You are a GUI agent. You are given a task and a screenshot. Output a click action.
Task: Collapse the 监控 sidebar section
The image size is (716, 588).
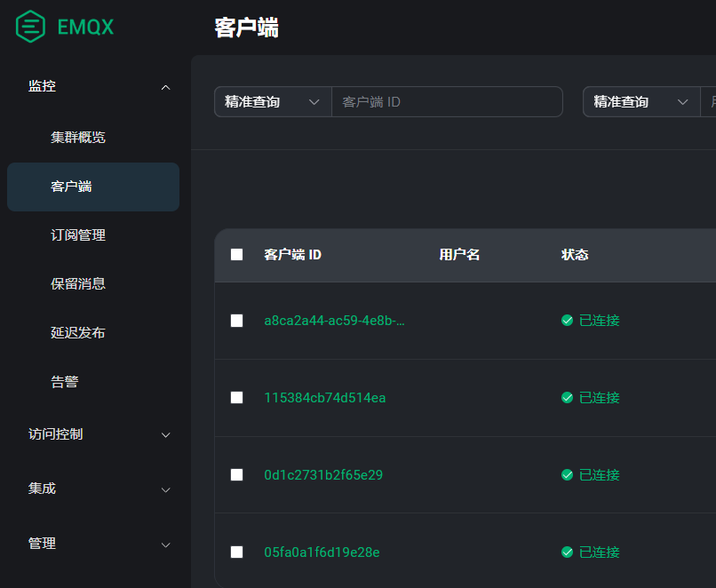point(165,87)
